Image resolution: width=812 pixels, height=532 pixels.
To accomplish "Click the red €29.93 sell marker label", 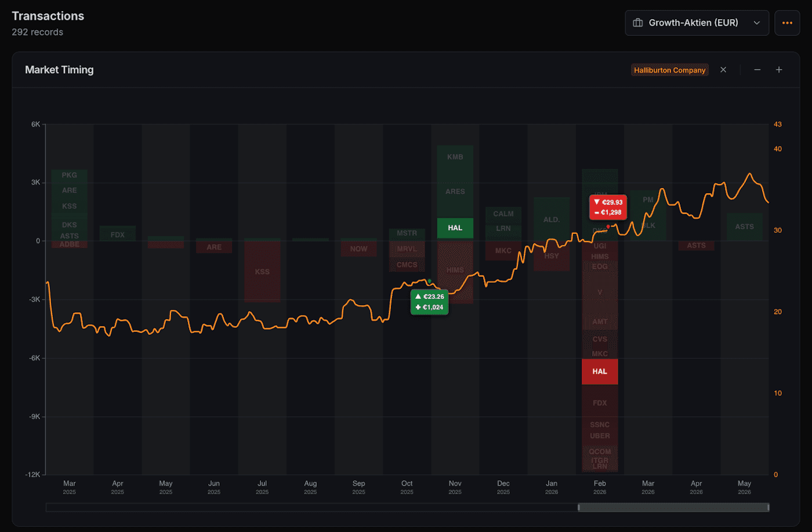I will tap(608, 207).
